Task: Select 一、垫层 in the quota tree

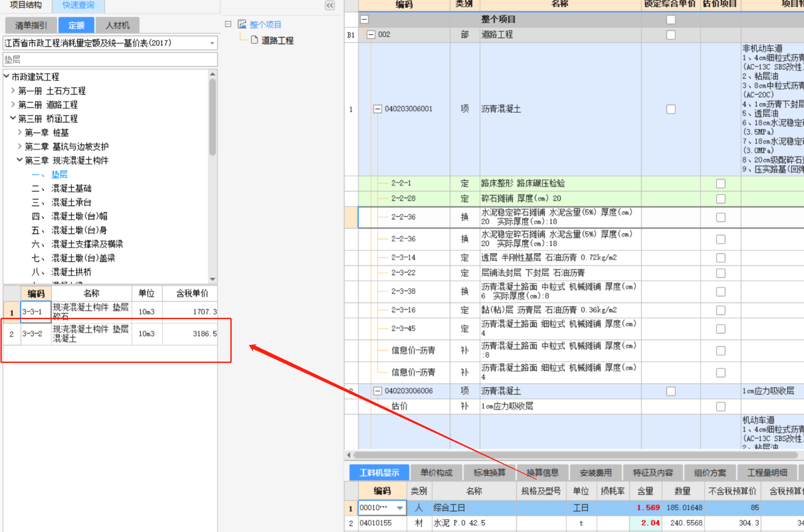Action: (50, 174)
